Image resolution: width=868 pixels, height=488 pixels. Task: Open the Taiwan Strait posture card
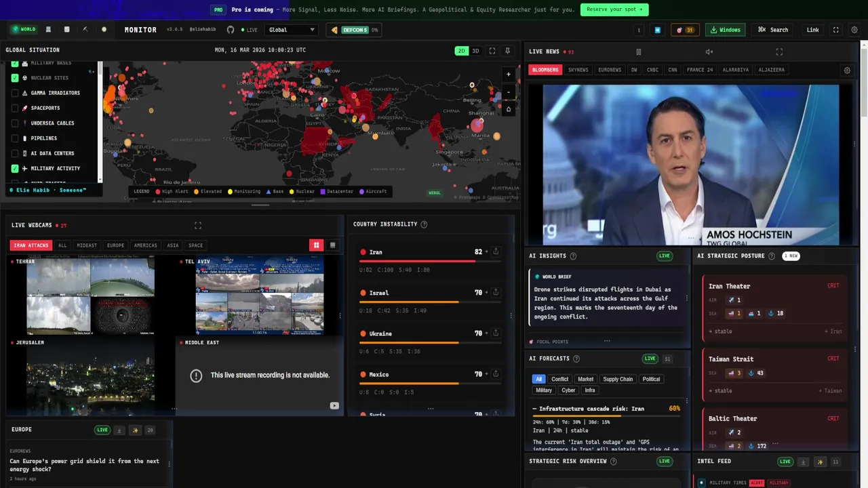point(774,376)
